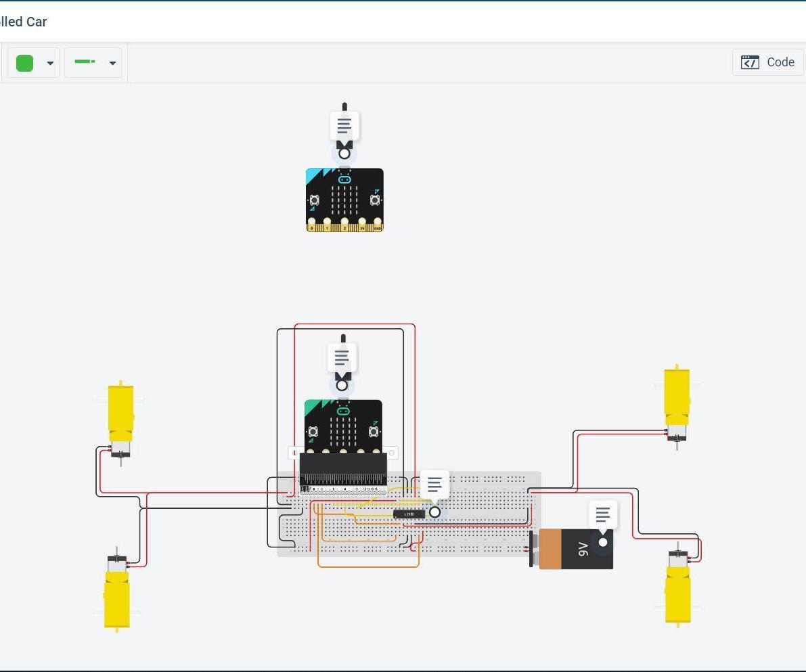Open the annotation note on the 9V battery
This screenshot has width=806, height=672.
coord(602,514)
